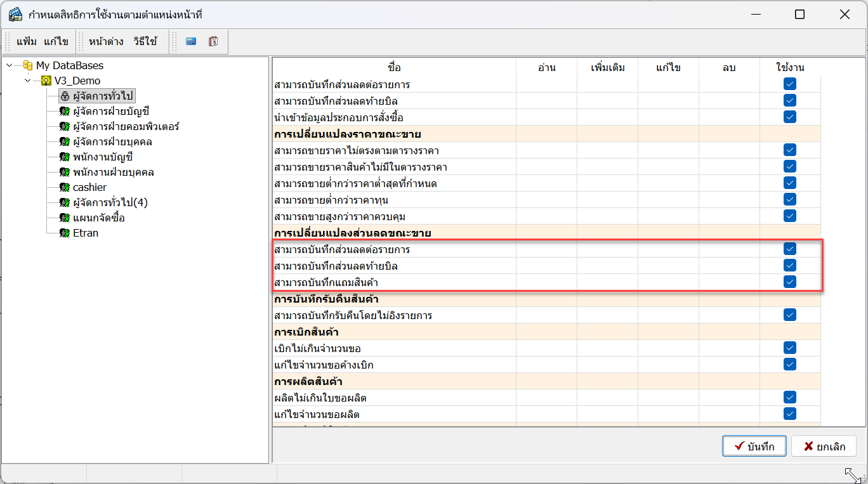
Task: Click row name สามารถบันทึกรับคืนโดยไม่อิงรายการ
Action: 353,315
